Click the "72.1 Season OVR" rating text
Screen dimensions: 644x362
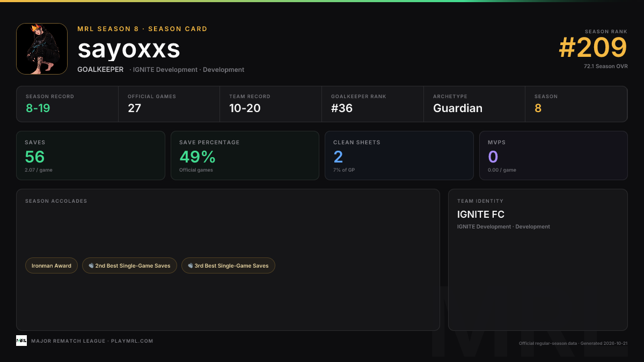606,67
